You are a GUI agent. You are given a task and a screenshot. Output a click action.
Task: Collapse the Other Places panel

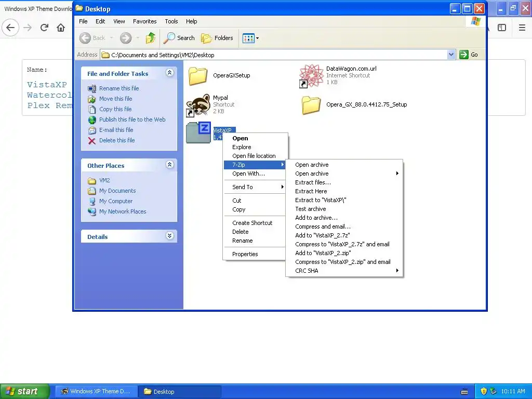point(170,165)
